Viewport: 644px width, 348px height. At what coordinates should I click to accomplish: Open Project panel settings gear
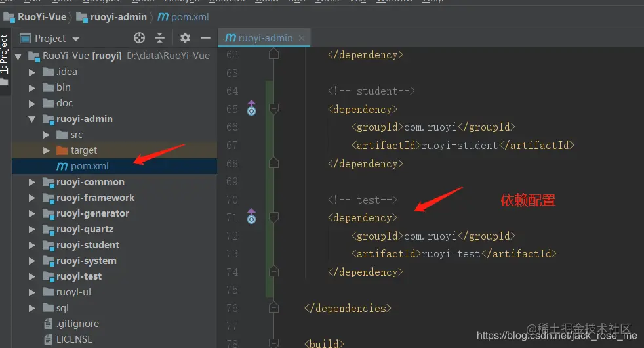[185, 38]
